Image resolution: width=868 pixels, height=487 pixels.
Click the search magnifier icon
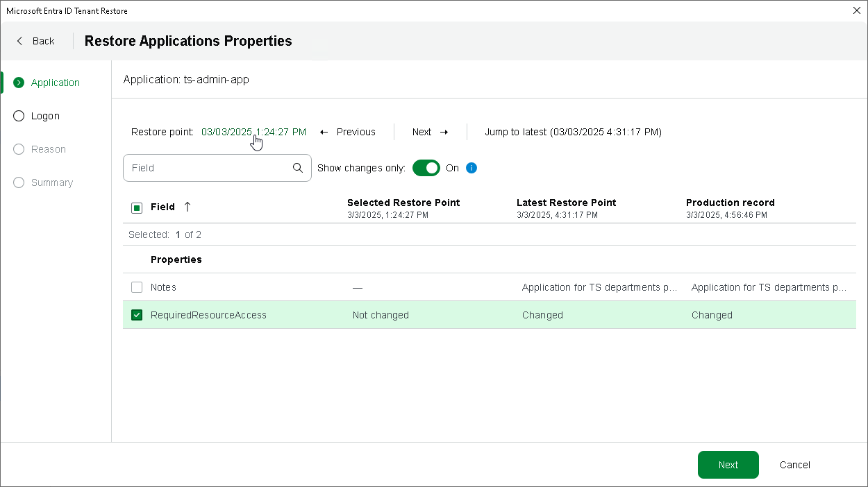[x=298, y=168]
